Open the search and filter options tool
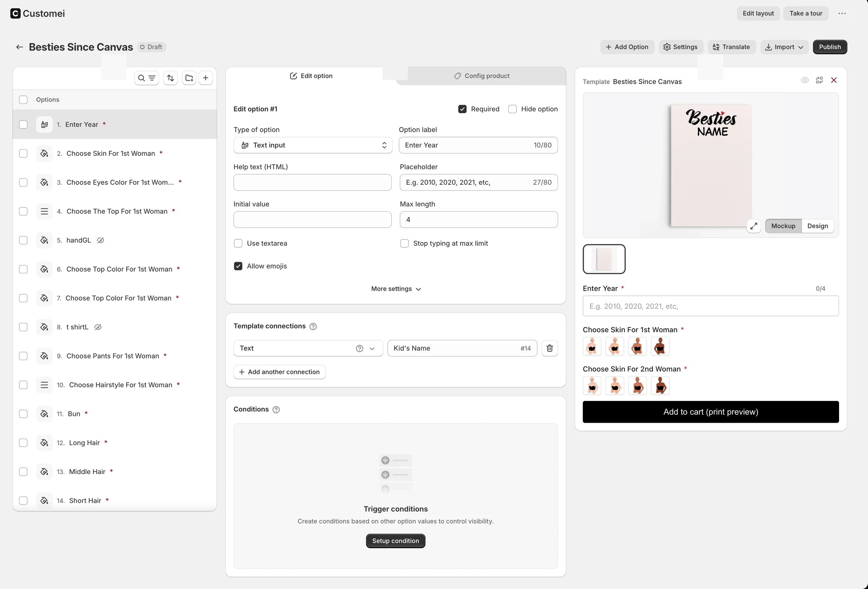Image resolution: width=868 pixels, height=589 pixels. (146, 78)
